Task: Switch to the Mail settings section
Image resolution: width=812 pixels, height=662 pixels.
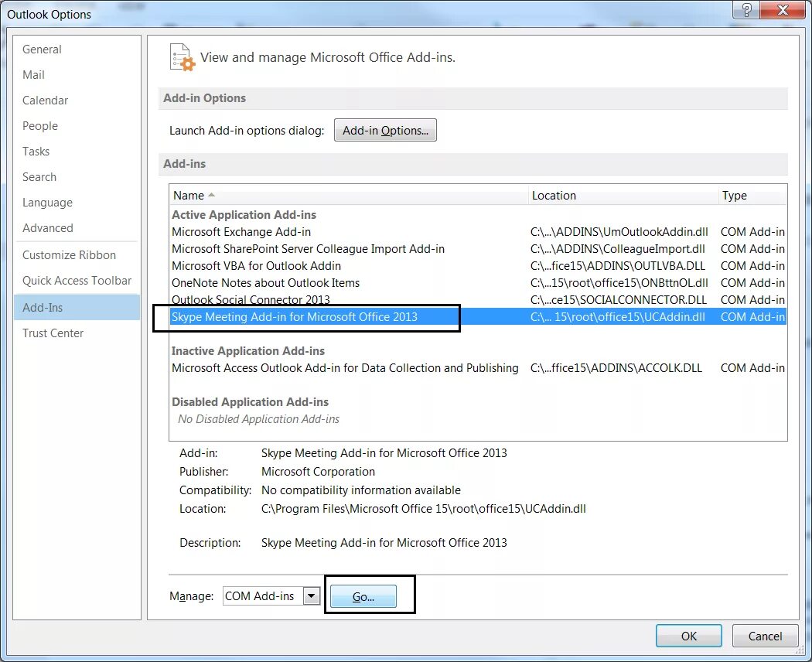Action: (x=33, y=74)
